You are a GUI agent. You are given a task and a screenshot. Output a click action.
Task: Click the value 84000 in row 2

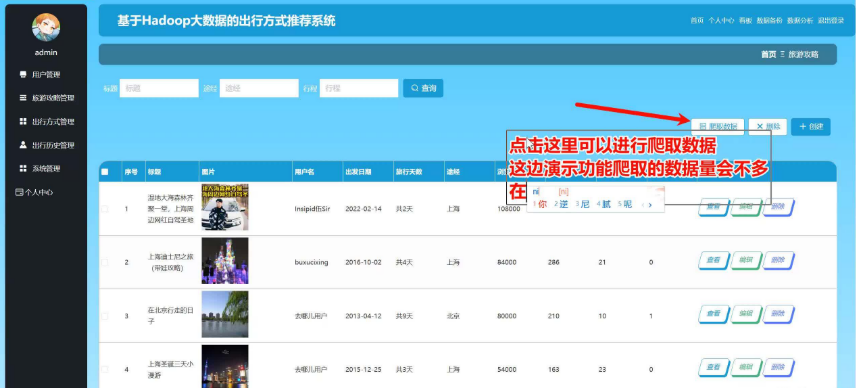[x=507, y=262]
